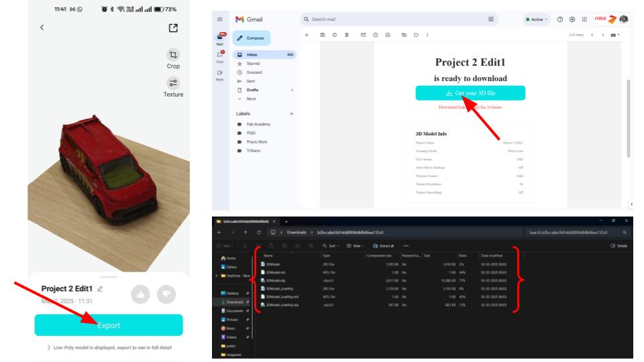Switch to the Mail section in Gmail rail
This screenshot has width=644, height=362.
click(220, 40)
